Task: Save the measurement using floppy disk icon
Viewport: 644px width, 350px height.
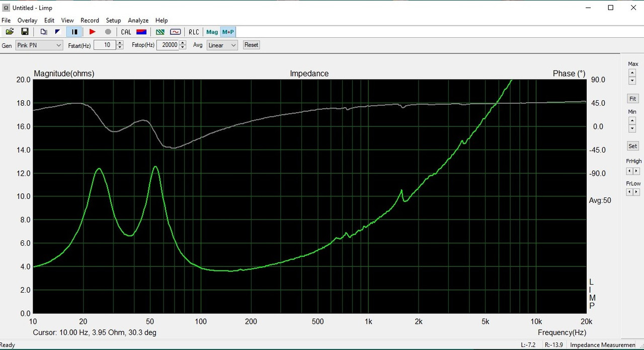Action: (25, 32)
